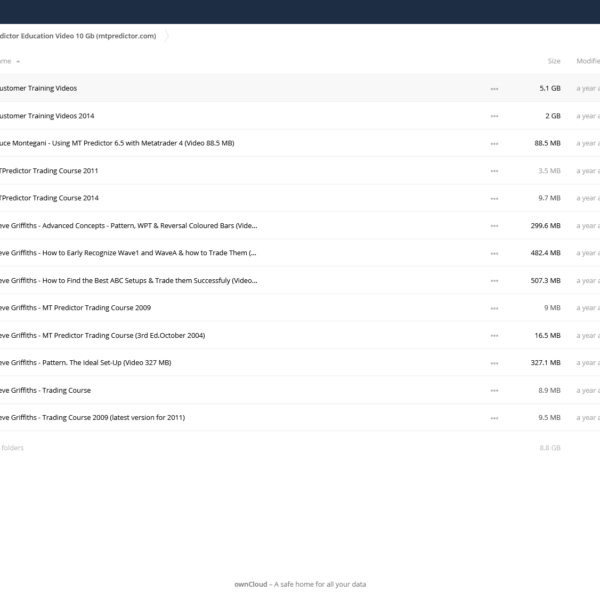This screenshot has height=600, width=600.
Task: Open more actions for MT Predictor Trading Course 2009
Action: point(494,308)
